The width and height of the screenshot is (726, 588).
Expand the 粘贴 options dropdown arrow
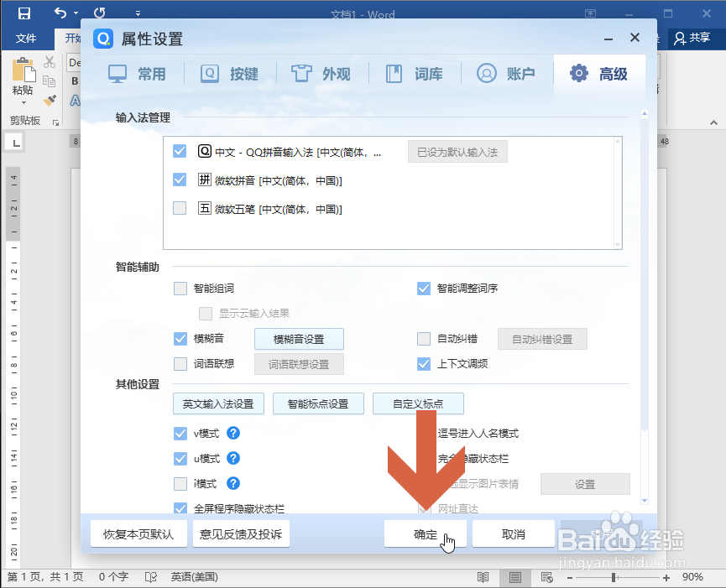tap(24, 102)
